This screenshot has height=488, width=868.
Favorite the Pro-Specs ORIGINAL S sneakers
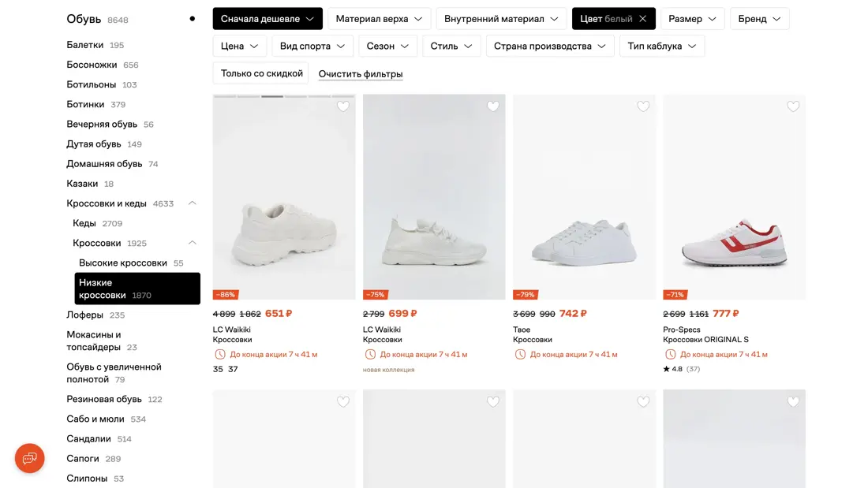coord(793,106)
